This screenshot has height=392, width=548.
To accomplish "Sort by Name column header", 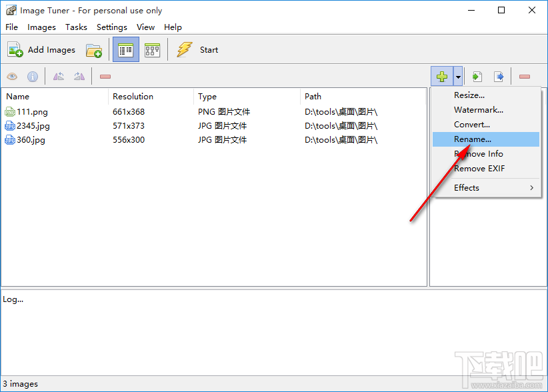I will click(55, 97).
